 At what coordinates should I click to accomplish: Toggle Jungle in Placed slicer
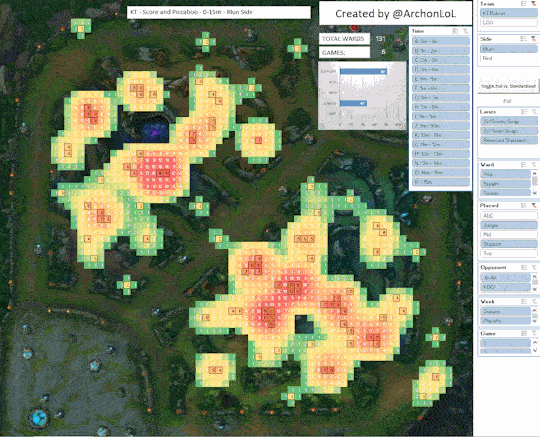509,225
